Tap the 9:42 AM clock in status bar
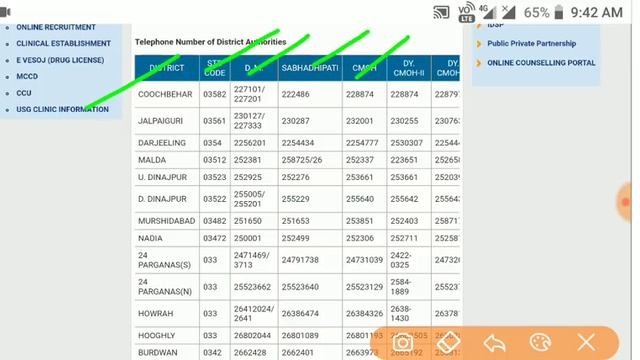Viewport: 640px width, 360px height. [x=597, y=13]
